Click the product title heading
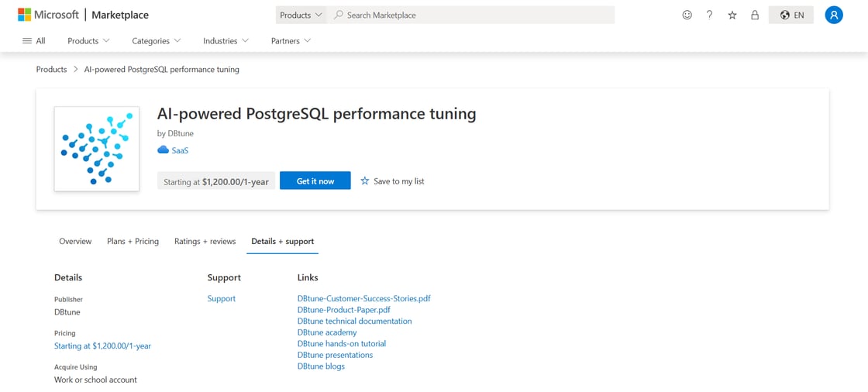Screen dimensions: 868x392 click(x=317, y=114)
